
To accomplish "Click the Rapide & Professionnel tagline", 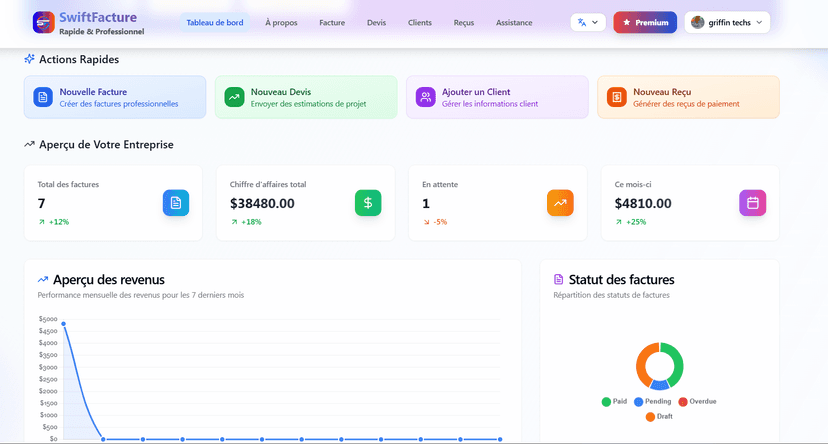I will [x=101, y=32].
